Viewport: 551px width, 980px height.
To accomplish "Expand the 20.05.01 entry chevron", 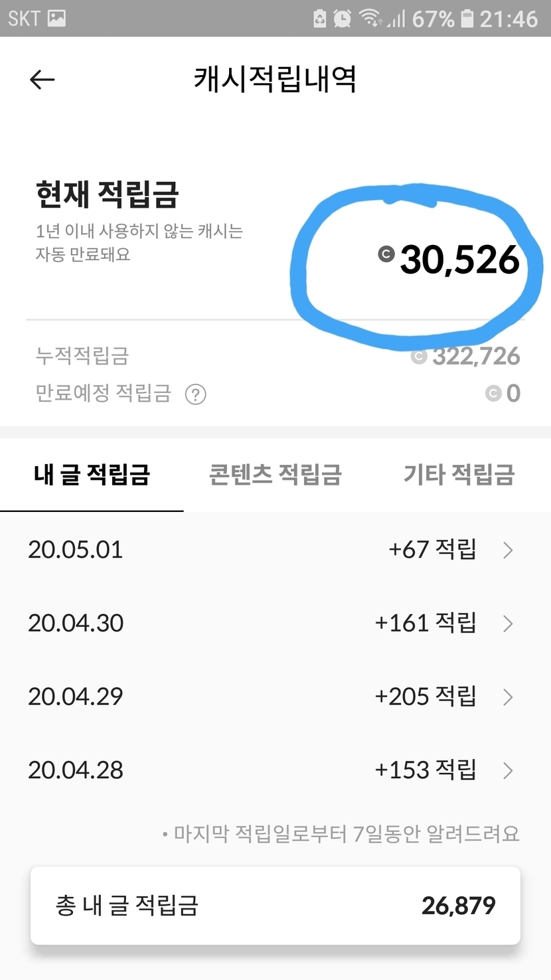I will click(x=508, y=550).
